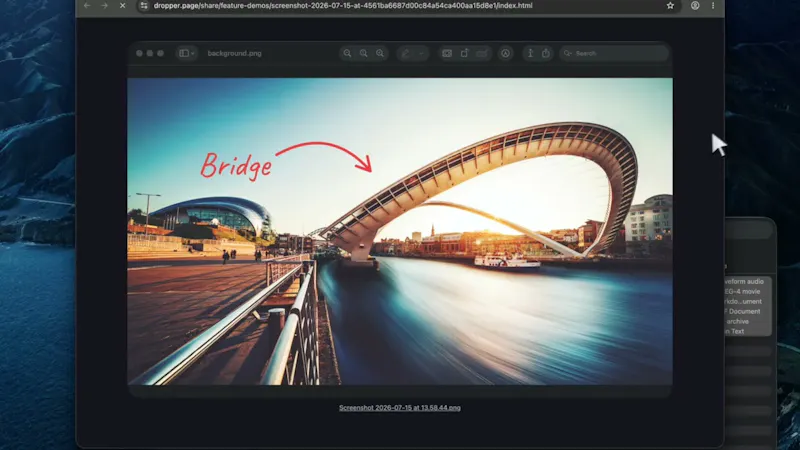Image resolution: width=800 pixels, height=450 pixels.
Task: Open the info inspector icon in Preview
Action: (530, 53)
